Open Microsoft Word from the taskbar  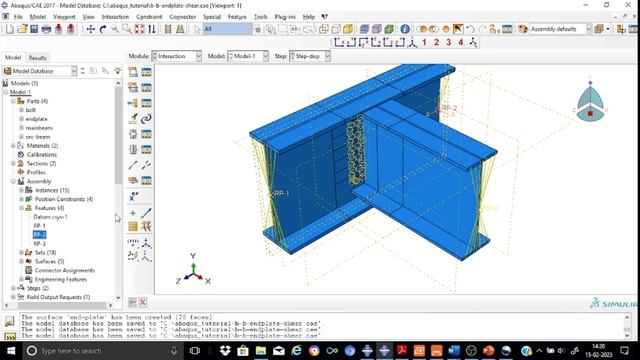453,351
